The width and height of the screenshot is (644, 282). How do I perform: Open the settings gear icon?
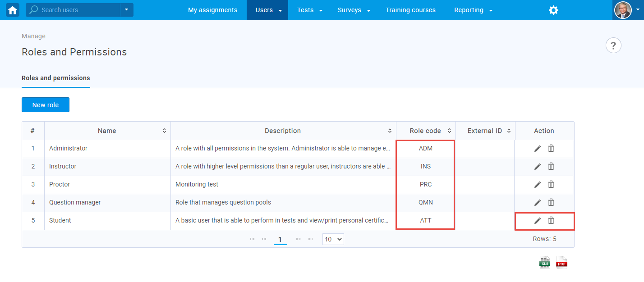click(x=553, y=10)
